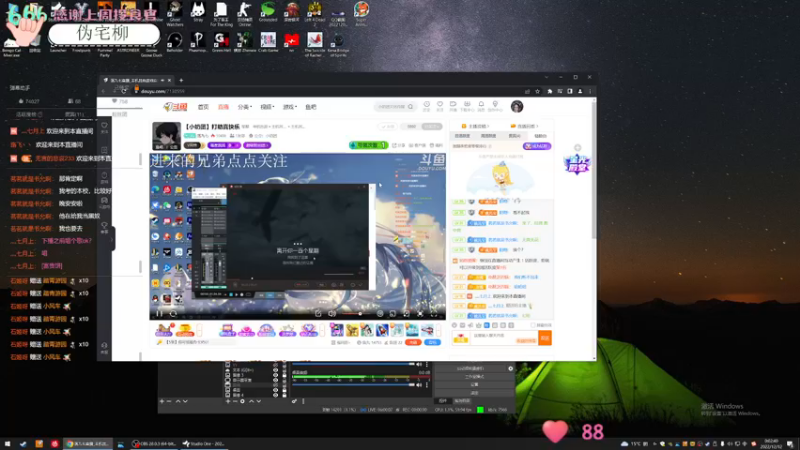Viewport: 800px width, 450px height.
Task: Open the For The King desktop shortcut
Action: coord(221,14)
